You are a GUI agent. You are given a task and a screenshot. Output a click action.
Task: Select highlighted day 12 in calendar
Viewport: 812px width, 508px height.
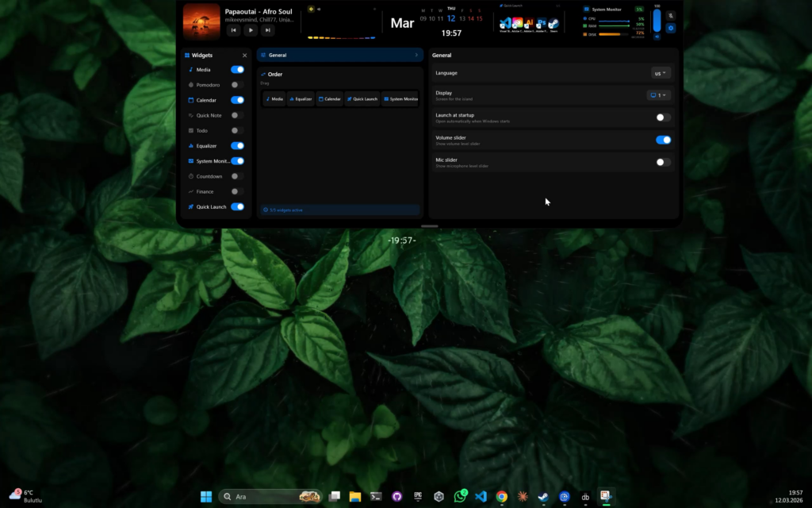pyautogui.click(x=451, y=18)
